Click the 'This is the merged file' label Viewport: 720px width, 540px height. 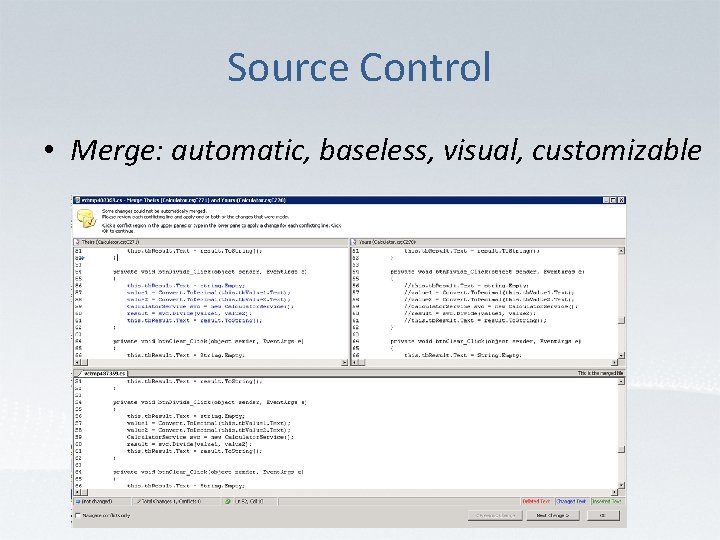[600, 373]
